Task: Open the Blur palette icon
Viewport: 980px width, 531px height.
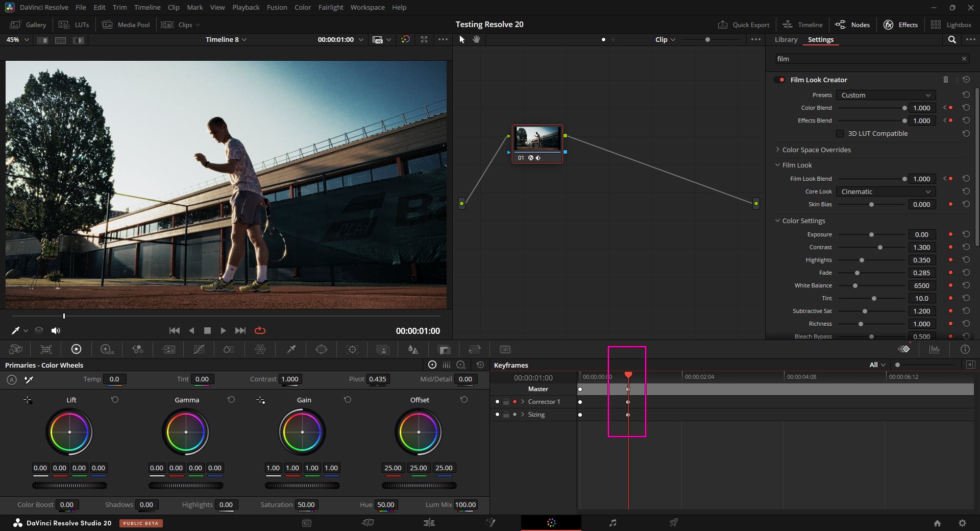Action: tap(413, 349)
